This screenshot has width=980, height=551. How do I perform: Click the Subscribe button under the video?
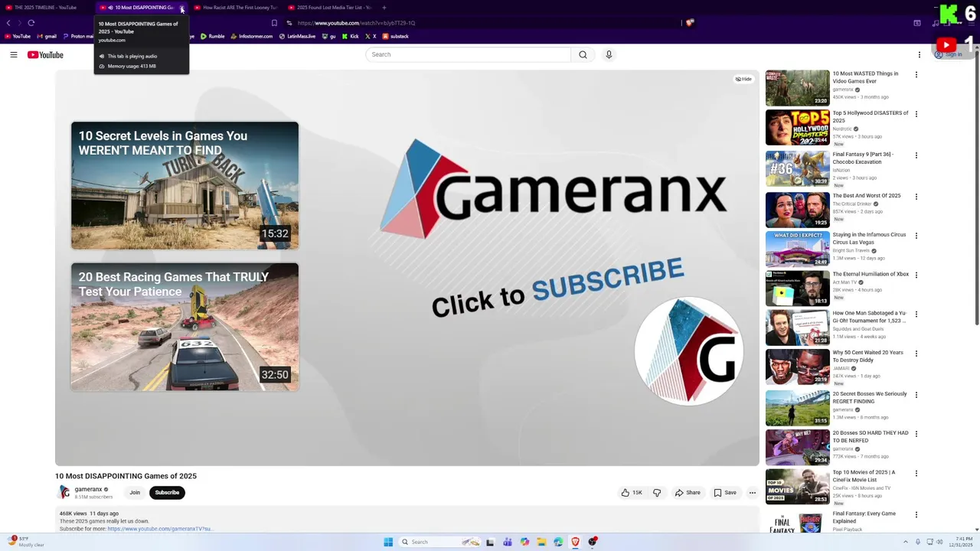pos(167,493)
